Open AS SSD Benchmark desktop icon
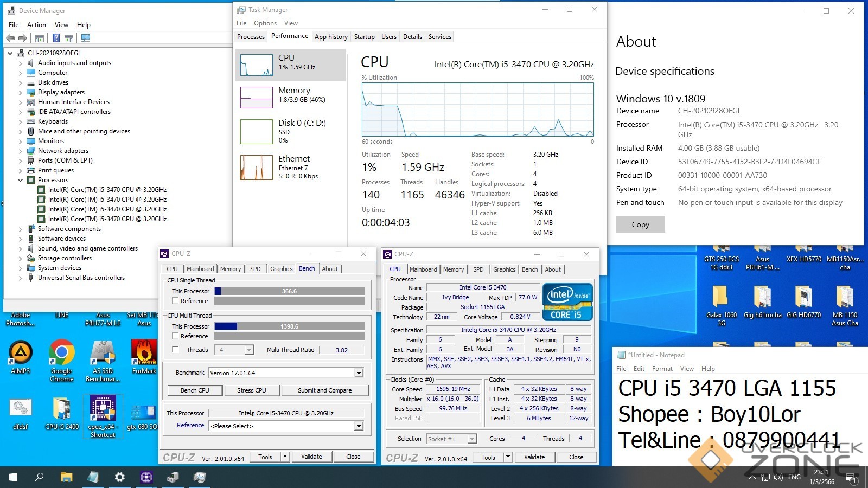This screenshot has width=868, height=488. (x=103, y=354)
